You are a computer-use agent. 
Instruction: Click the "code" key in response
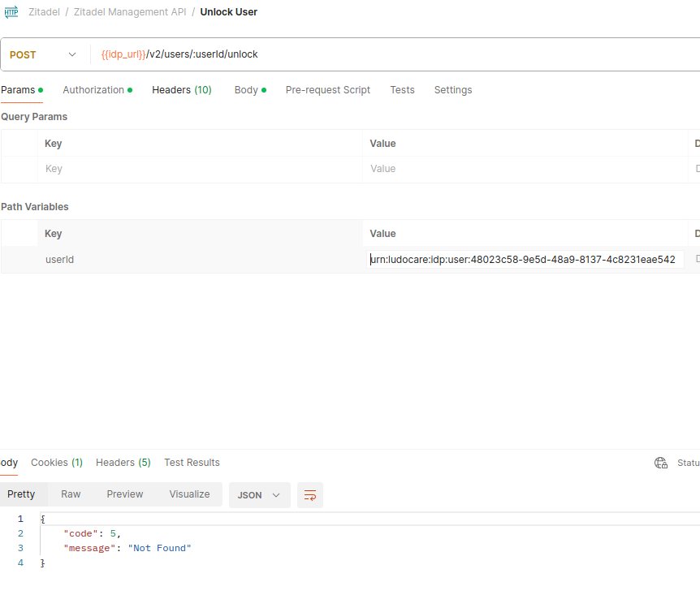80,534
